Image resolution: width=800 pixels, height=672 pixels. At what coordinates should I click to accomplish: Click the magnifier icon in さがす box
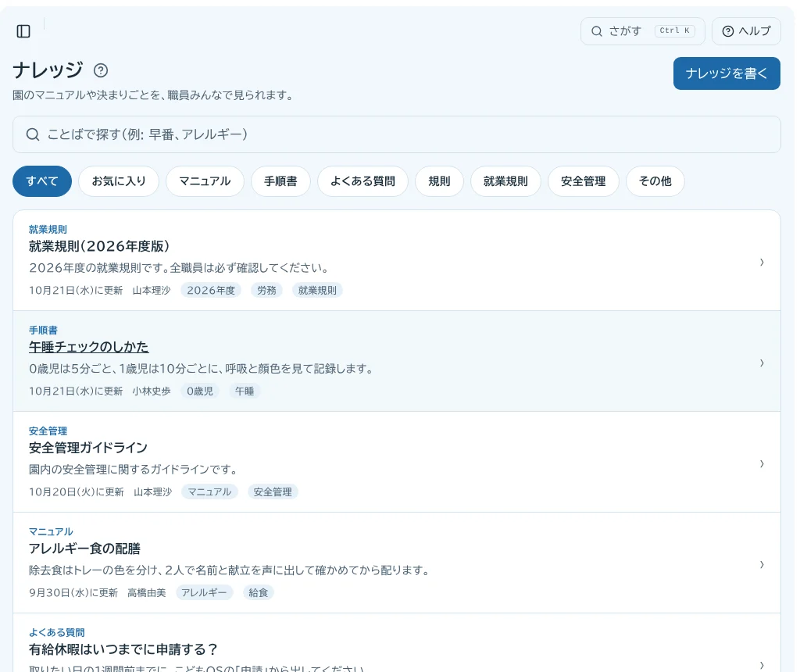(x=596, y=31)
